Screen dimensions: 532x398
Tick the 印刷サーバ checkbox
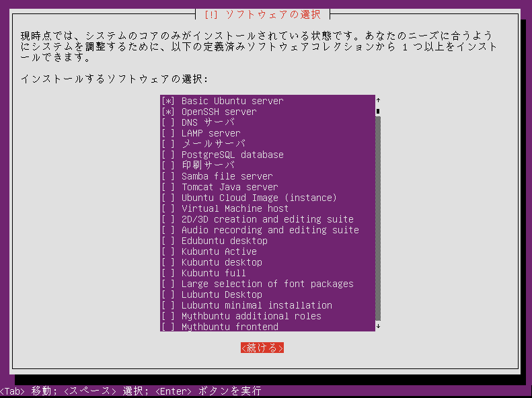coord(168,165)
